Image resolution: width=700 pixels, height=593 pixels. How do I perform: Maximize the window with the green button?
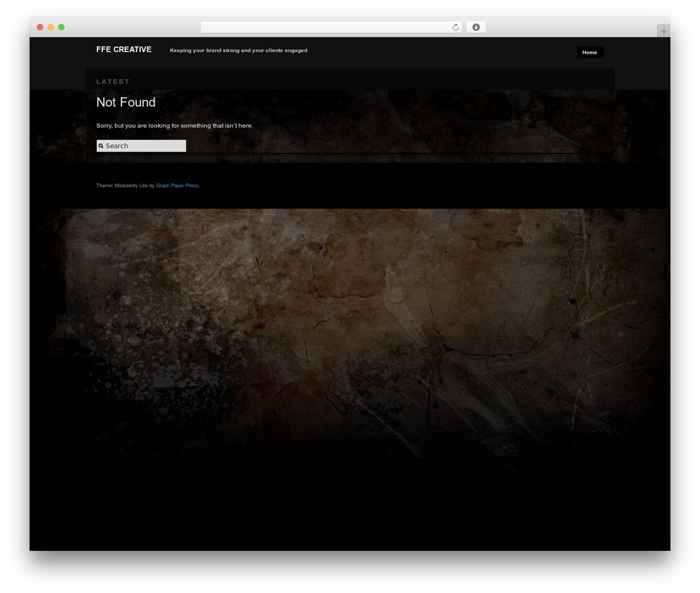pyautogui.click(x=61, y=27)
